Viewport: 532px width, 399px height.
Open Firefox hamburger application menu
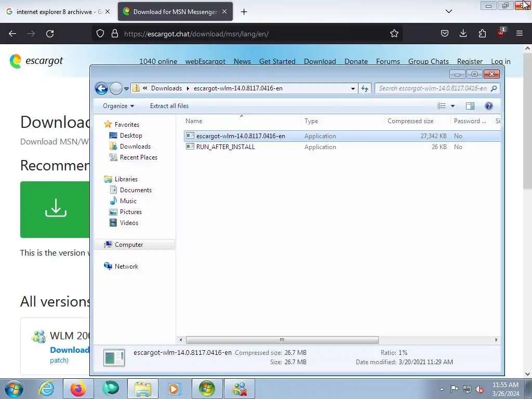pyautogui.click(x=520, y=34)
